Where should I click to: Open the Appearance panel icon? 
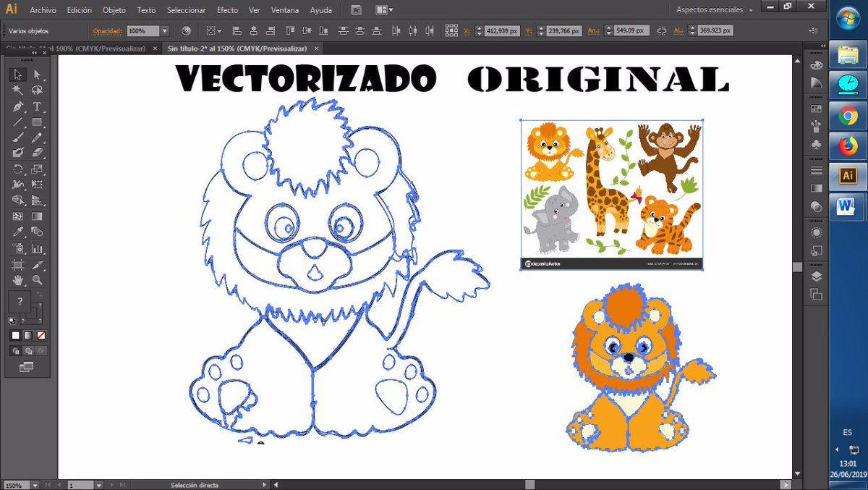817,232
